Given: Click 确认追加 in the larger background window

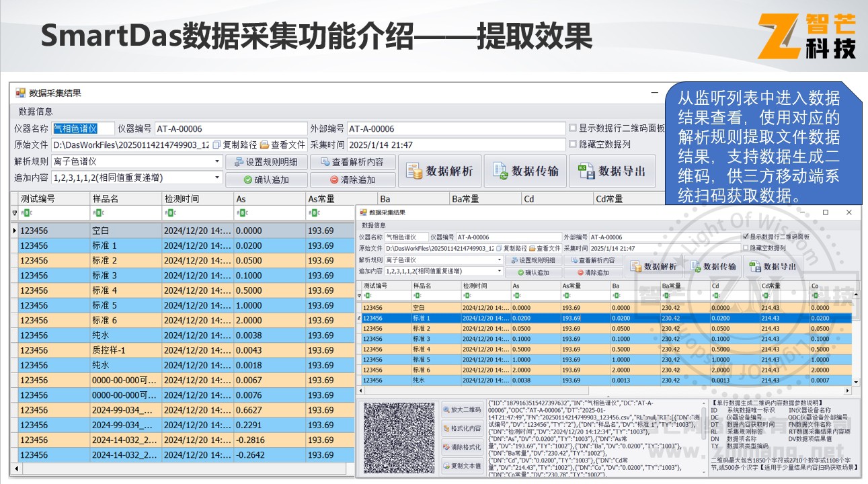Looking at the screenshot, I should [266, 179].
